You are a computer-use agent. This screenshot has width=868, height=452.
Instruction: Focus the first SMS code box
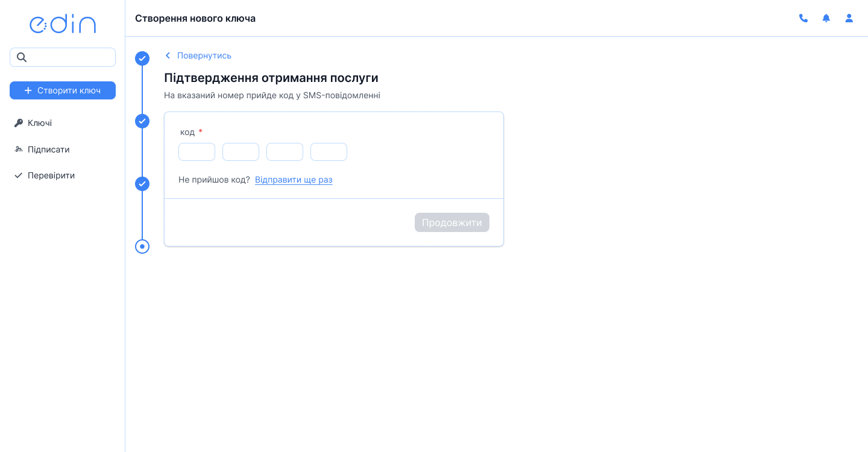(197, 152)
